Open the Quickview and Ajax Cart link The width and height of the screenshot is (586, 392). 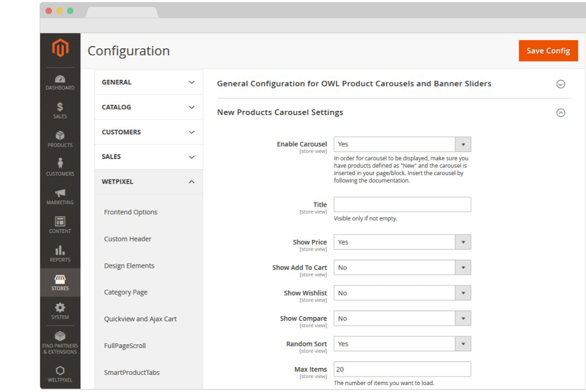click(140, 319)
